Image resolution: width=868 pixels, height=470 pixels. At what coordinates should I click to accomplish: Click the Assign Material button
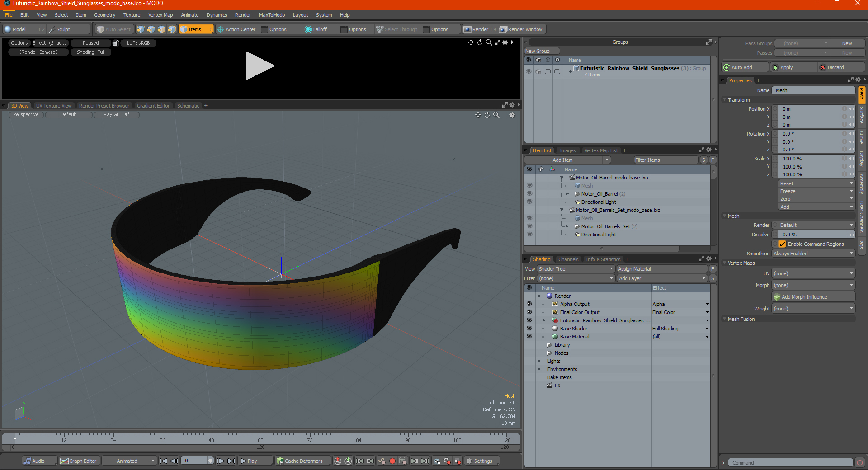[662, 269]
